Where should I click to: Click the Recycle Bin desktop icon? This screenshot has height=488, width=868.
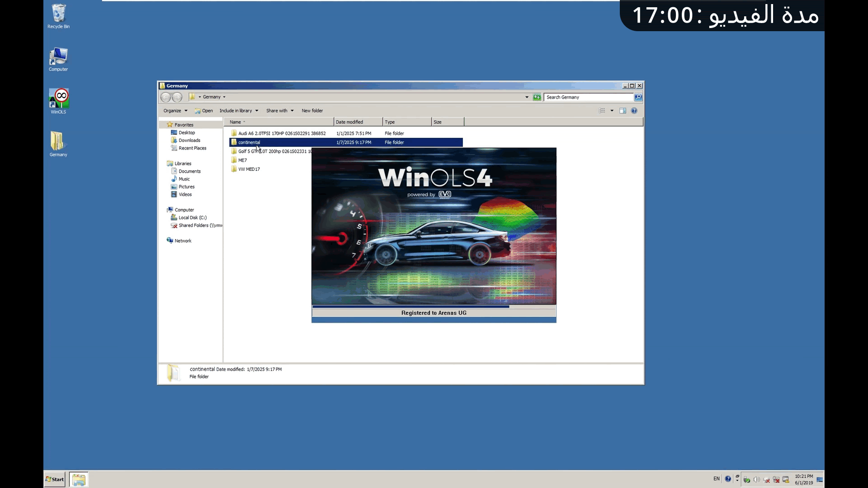point(59,16)
